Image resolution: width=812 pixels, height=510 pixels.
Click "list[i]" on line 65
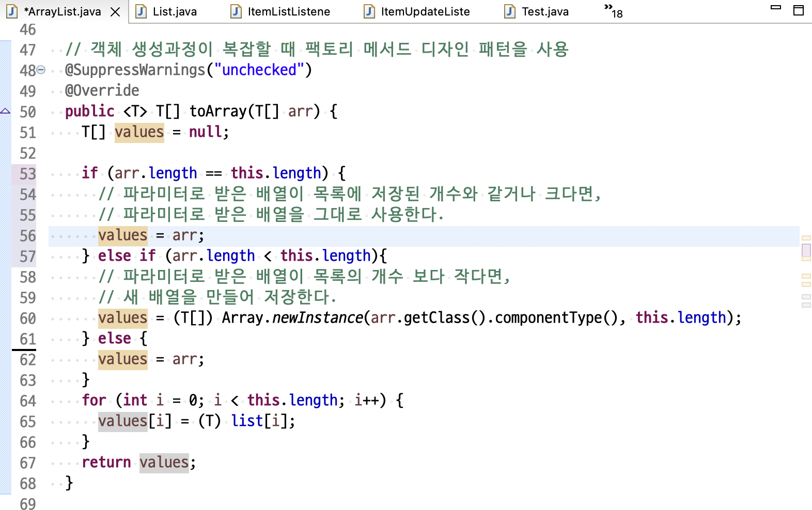259,421
